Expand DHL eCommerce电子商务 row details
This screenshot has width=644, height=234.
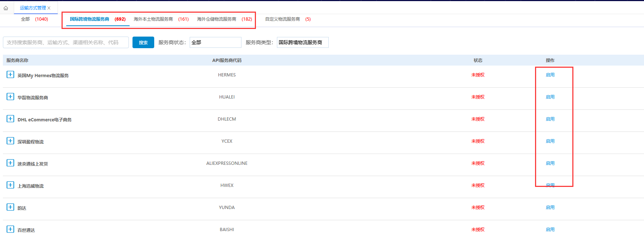tap(10, 119)
